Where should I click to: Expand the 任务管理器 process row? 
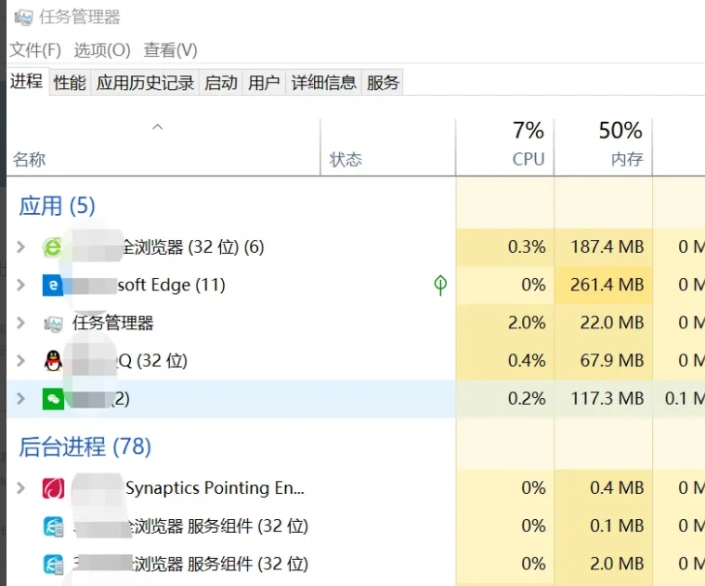(21, 323)
